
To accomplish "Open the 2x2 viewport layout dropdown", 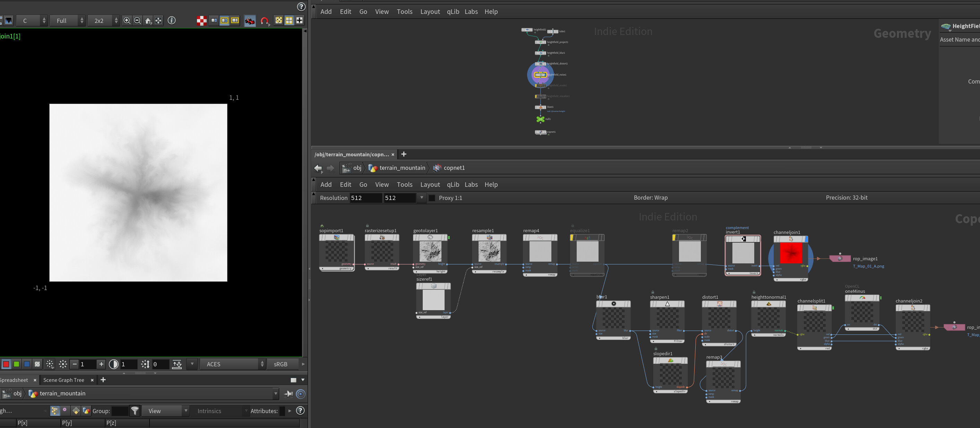I will (103, 20).
